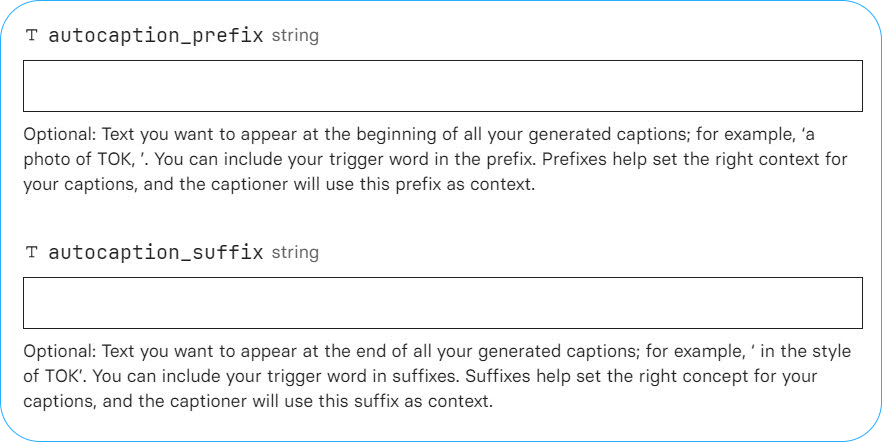Click the string type label after autocaption_suffix

click(x=295, y=253)
